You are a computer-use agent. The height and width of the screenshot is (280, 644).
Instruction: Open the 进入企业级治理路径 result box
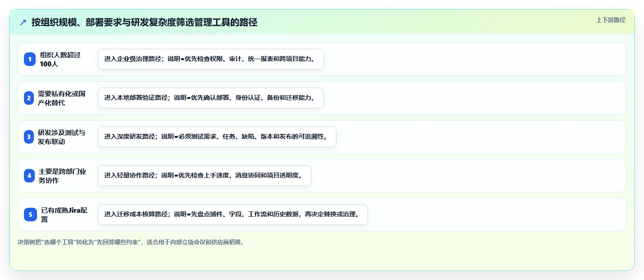(211, 59)
